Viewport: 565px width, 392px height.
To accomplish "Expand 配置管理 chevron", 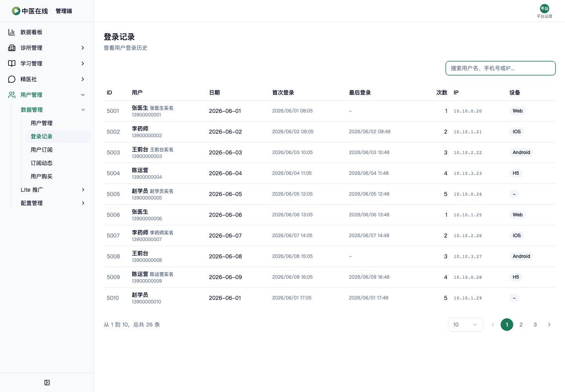I will (x=83, y=203).
